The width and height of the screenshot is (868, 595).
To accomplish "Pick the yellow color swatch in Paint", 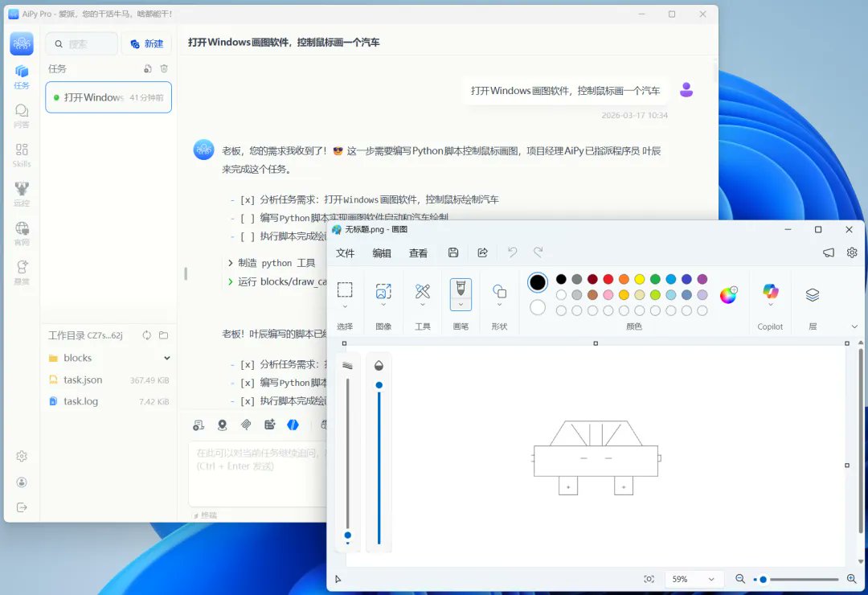I will pos(640,279).
